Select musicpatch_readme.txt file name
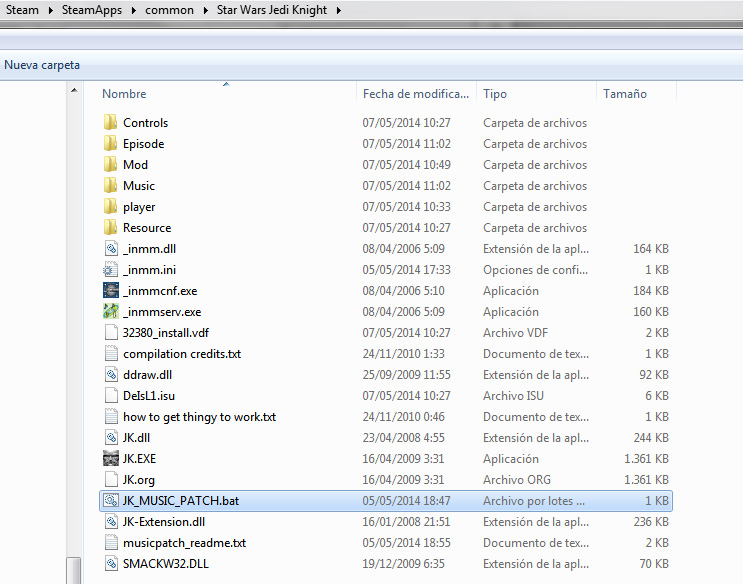The image size is (743, 584). [184, 543]
